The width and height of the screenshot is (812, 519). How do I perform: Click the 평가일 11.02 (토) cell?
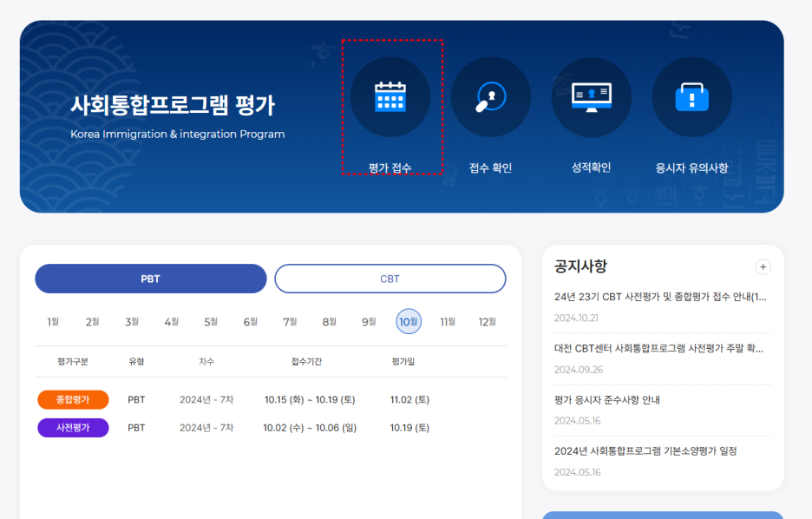click(409, 400)
